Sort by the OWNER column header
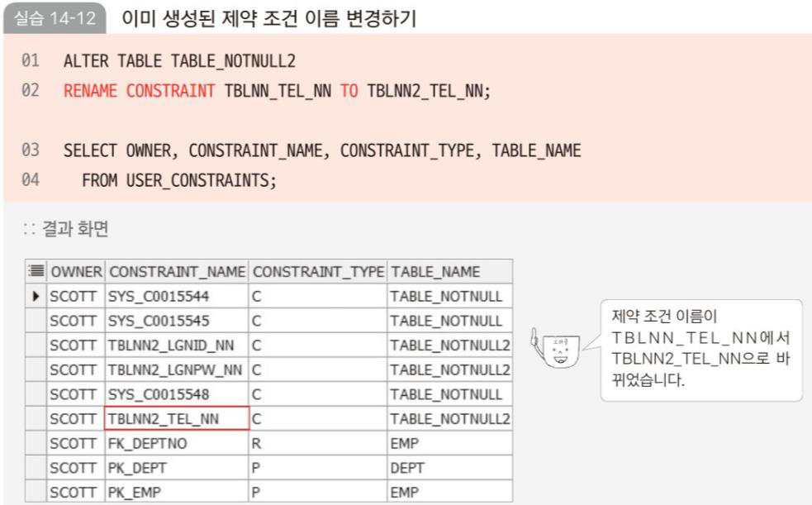812x505 pixels. coord(76,271)
